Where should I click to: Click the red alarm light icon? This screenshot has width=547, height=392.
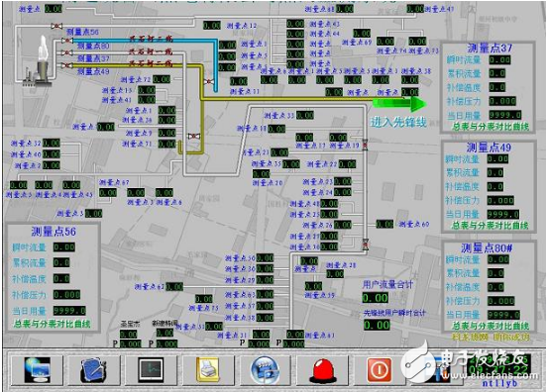[323, 371]
